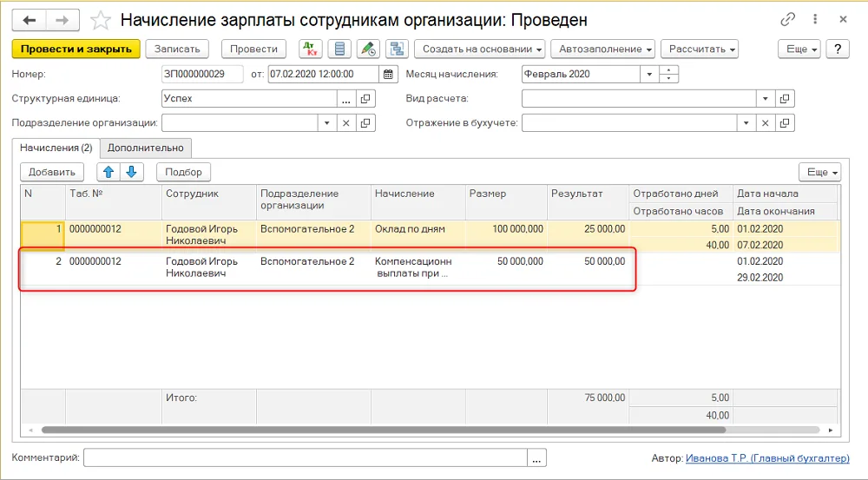The width and height of the screenshot is (868, 480).
Task: Expand the Подразделение организации dropdown
Action: pyautogui.click(x=326, y=123)
